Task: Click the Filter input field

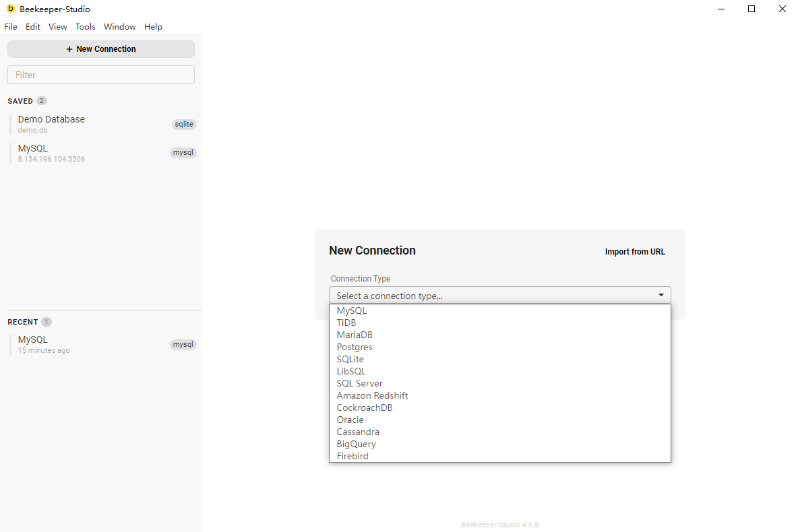Action: [x=101, y=75]
